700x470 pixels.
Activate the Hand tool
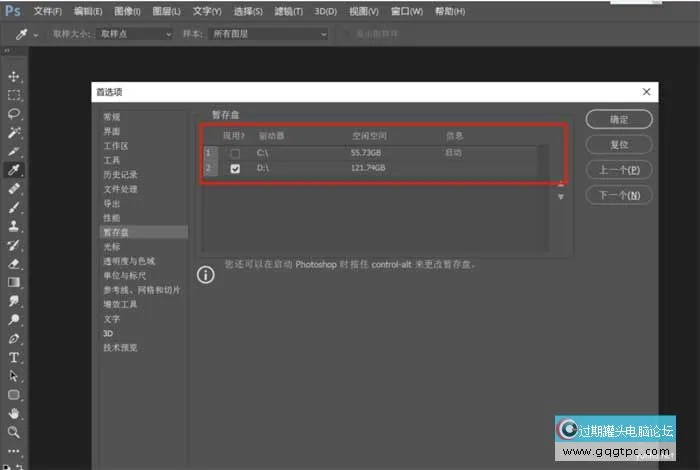pos(14,413)
